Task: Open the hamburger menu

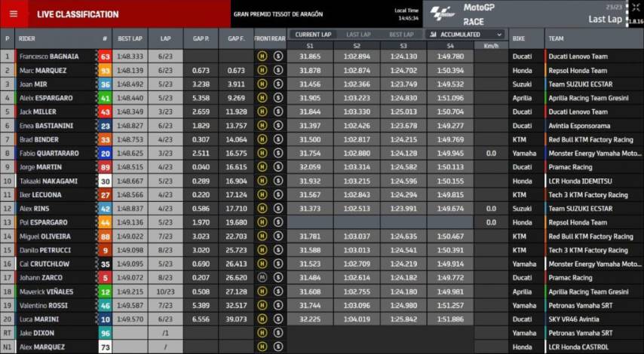Action: (x=14, y=14)
